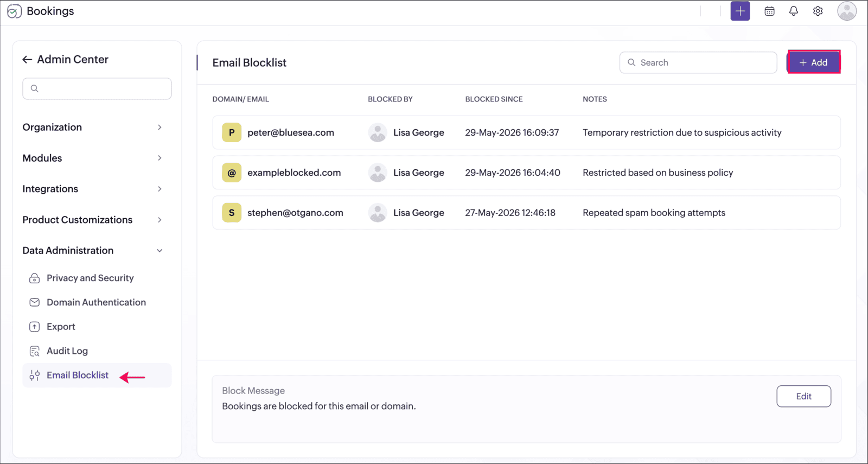This screenshot has width=868, height=464.
Task: Click the Bookings logo icon
Action: 14,11
